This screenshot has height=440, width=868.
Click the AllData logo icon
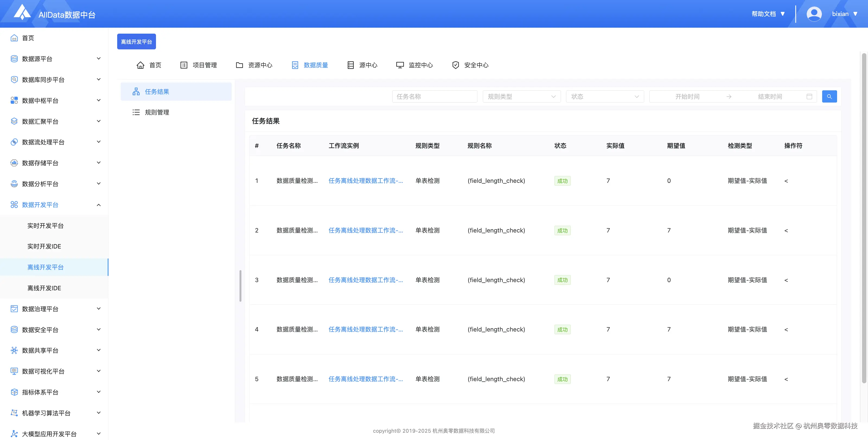(x=22, y=12)
